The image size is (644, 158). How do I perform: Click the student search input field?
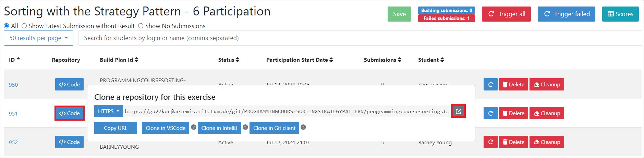360,38
